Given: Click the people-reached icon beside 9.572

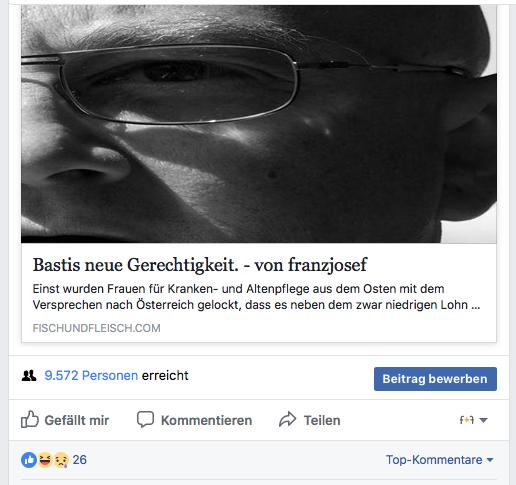Looking at the screenshot, I should [x=29, y=376].
